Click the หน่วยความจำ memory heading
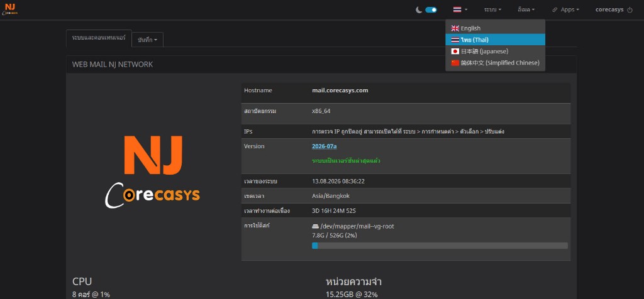The width and height of the screenshot is (644, 299). tap(353, 282)
